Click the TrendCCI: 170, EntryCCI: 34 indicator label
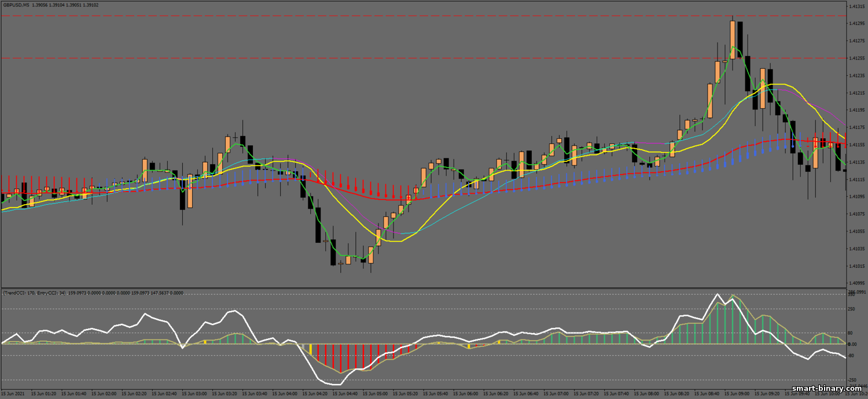 [34, 293]
